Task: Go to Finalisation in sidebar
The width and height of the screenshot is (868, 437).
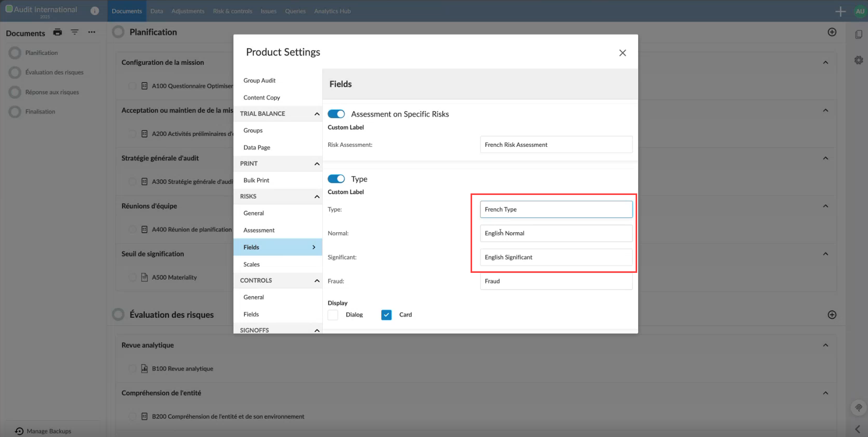Action: 40,111
